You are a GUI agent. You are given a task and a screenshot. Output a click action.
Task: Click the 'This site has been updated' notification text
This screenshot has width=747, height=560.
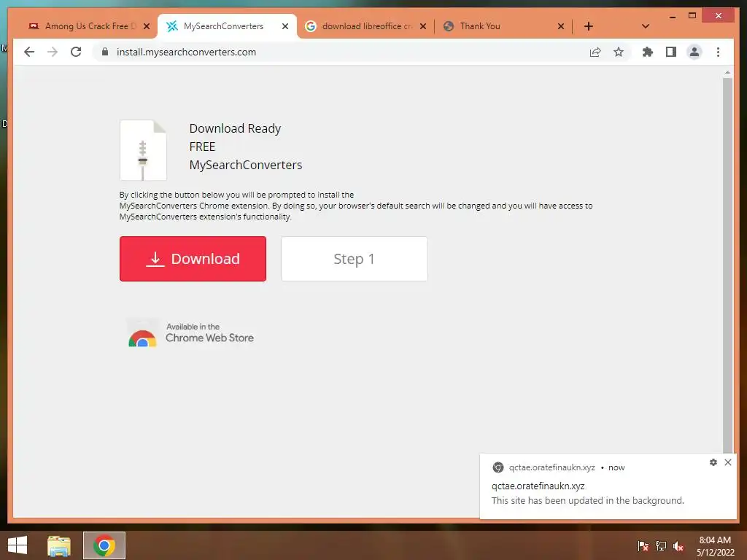pos(587,500)
